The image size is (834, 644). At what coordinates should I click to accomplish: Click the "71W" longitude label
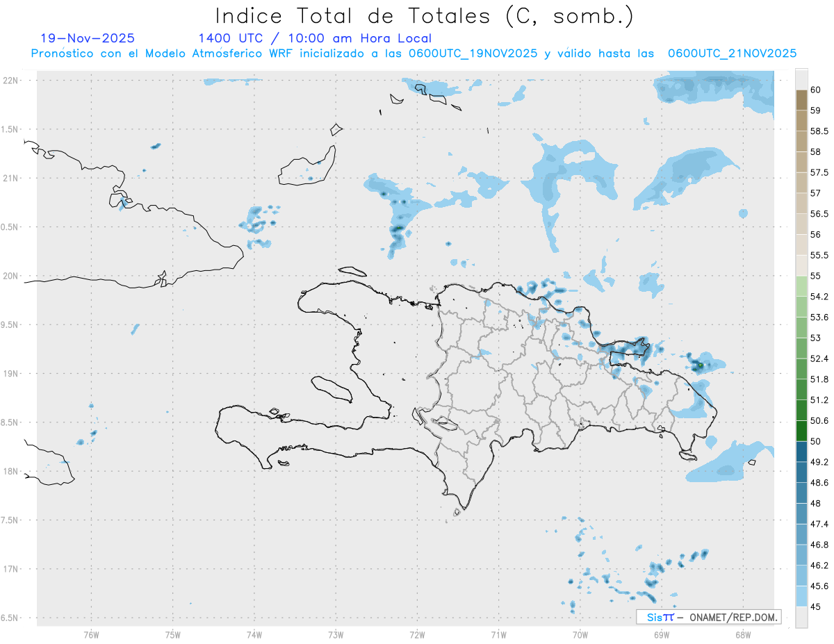pos(498,634)
